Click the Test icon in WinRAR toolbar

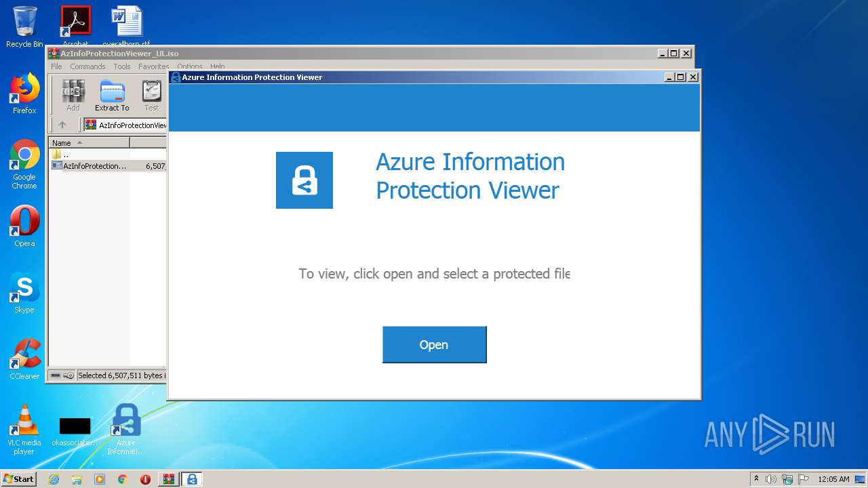(x=152, y=96)
